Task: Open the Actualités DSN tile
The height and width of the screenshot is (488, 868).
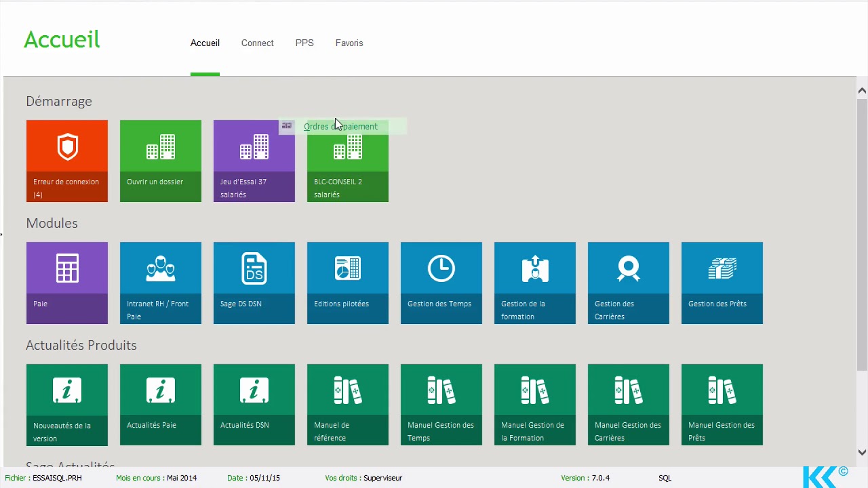Action: pyautogui.click(x=254, y=405)
